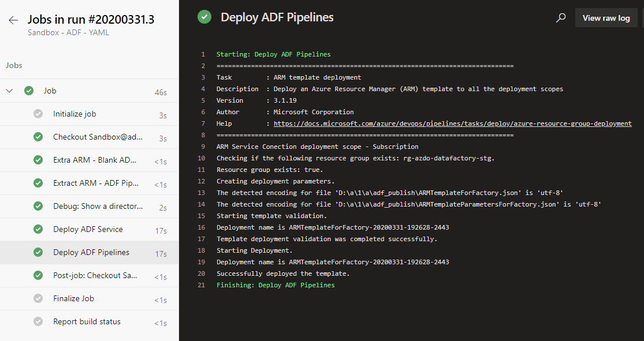Click log line 'Starting Deployment.'
Image resolution: width=644 pixels, height=341 pixels.
tap(255, 250)
